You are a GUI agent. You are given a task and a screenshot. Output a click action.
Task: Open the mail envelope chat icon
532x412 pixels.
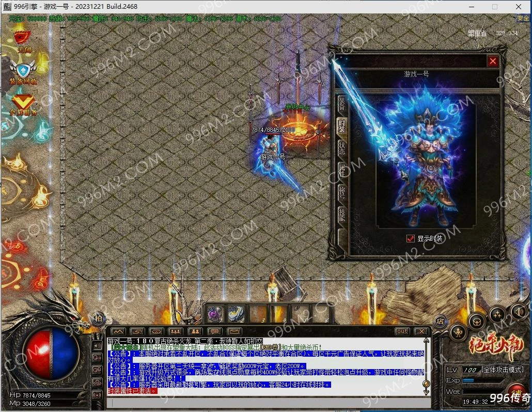point(234,331)
